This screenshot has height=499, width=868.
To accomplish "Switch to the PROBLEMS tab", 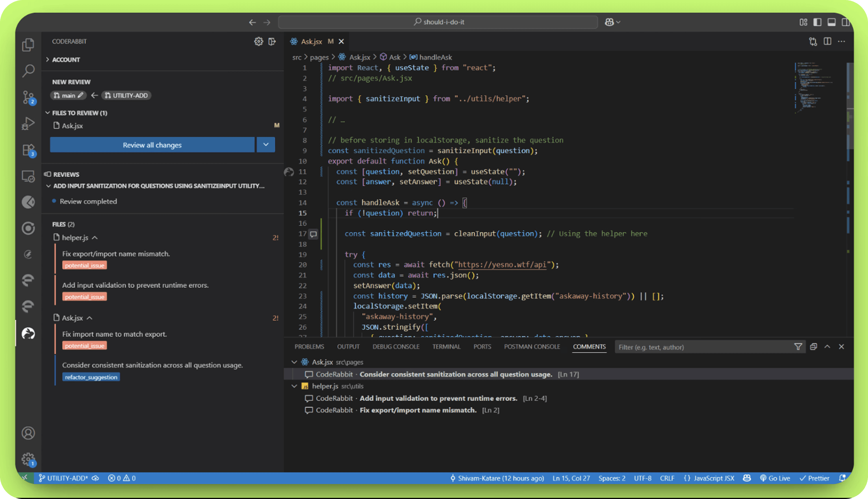I will click(309, 347).
